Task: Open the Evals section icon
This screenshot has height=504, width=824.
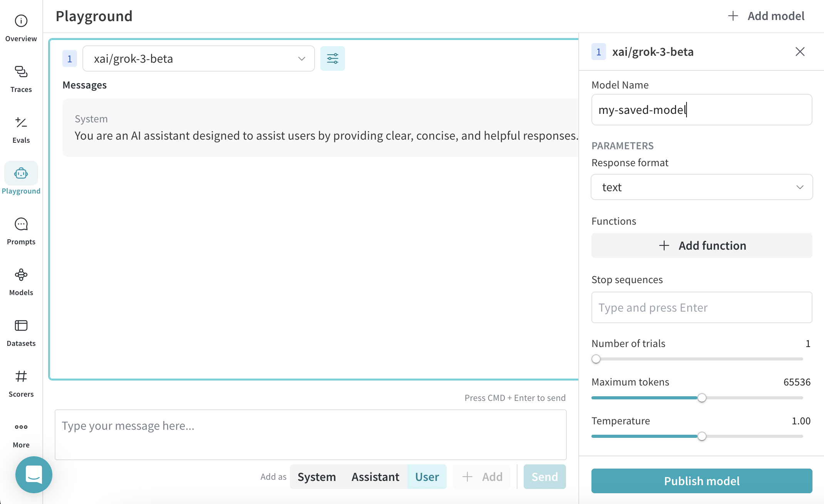Action: tap(21, 122)
